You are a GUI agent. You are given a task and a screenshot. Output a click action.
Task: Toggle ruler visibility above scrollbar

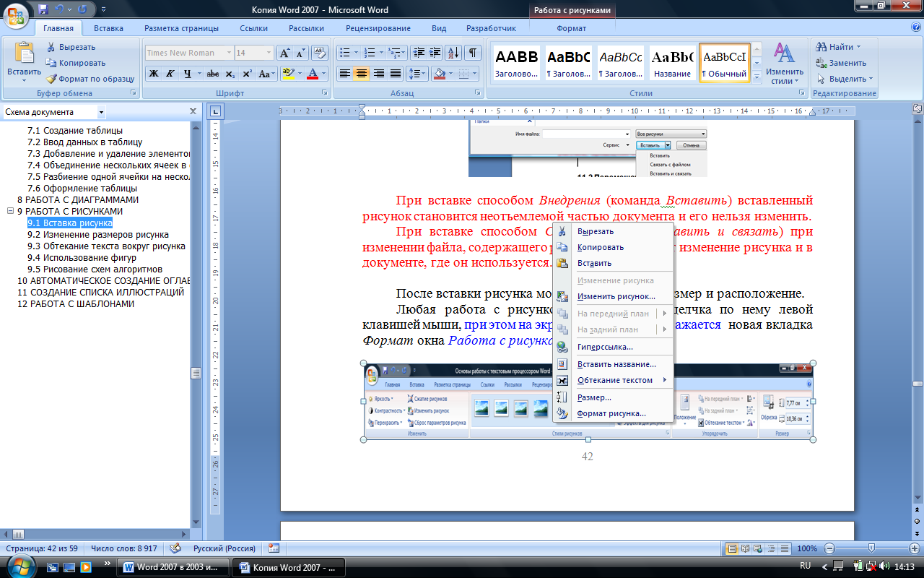pos(917,111)
